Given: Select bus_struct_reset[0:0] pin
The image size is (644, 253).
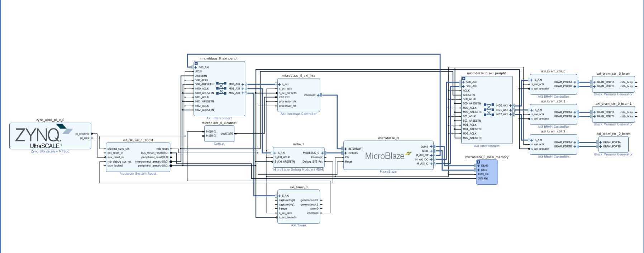Looking at the screenshot, I should pyautogui.click(x=154, y=153).
